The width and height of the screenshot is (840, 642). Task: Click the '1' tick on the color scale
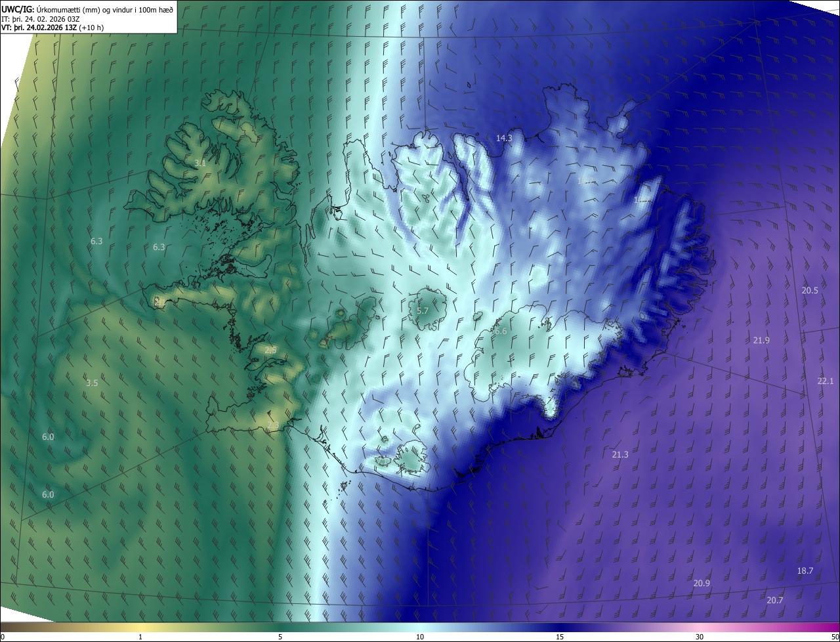140,637
